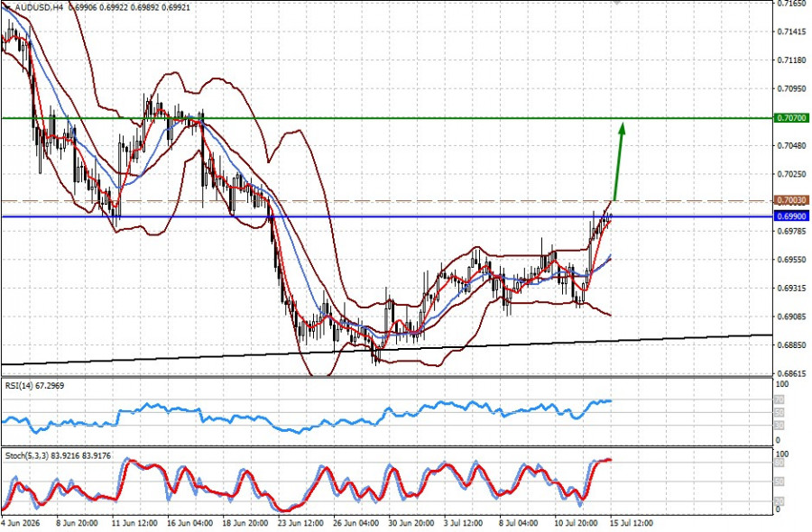Click the blue 0.69900 price tag
Image resolution: width=812 pixels, height=532 pixels.
pos(791,216)
